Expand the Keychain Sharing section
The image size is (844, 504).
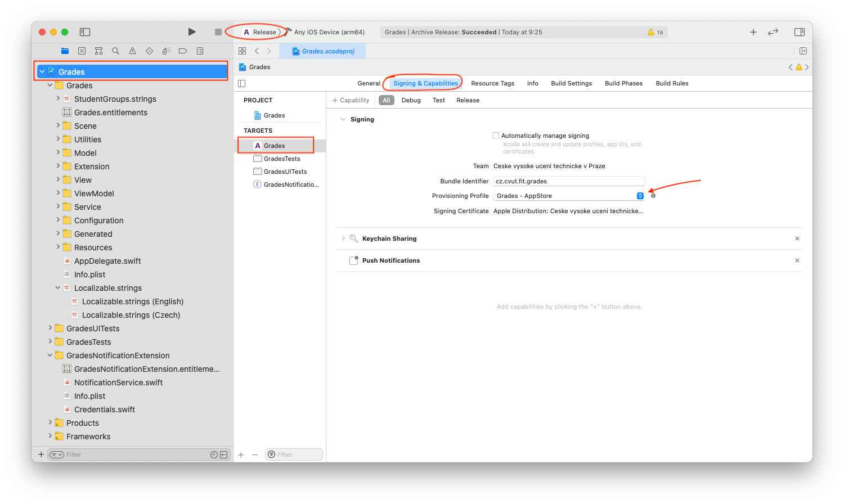tap(343, 238)
